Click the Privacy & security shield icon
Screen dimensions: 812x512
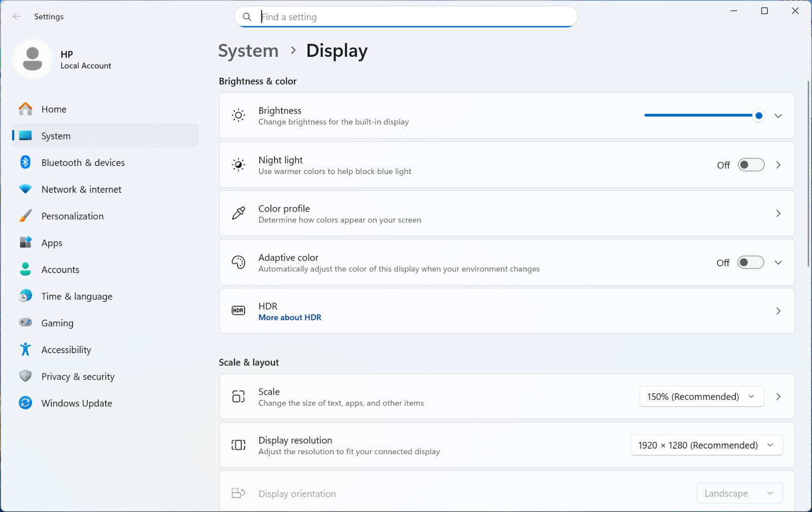coord(25,377)
